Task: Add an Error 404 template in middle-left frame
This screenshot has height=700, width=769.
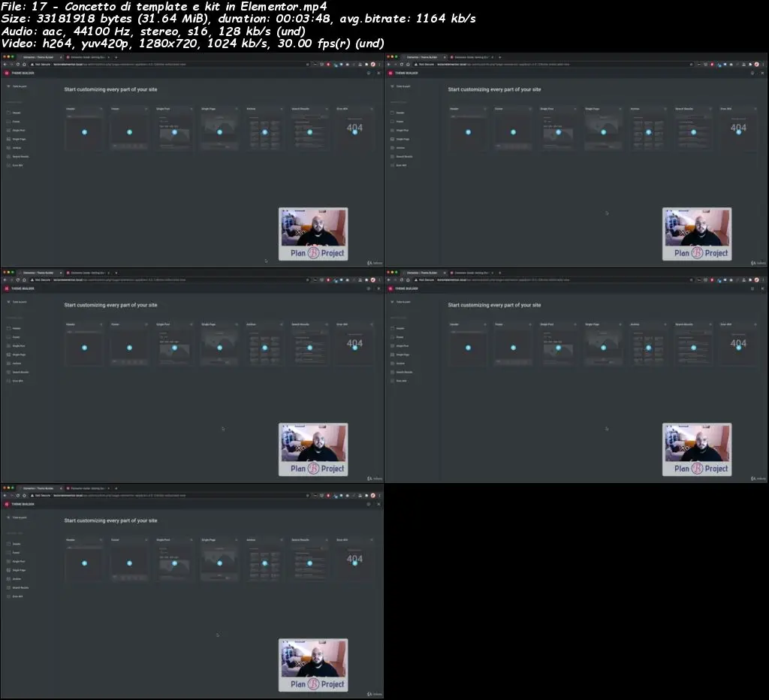Action: (x=355, y=347)
